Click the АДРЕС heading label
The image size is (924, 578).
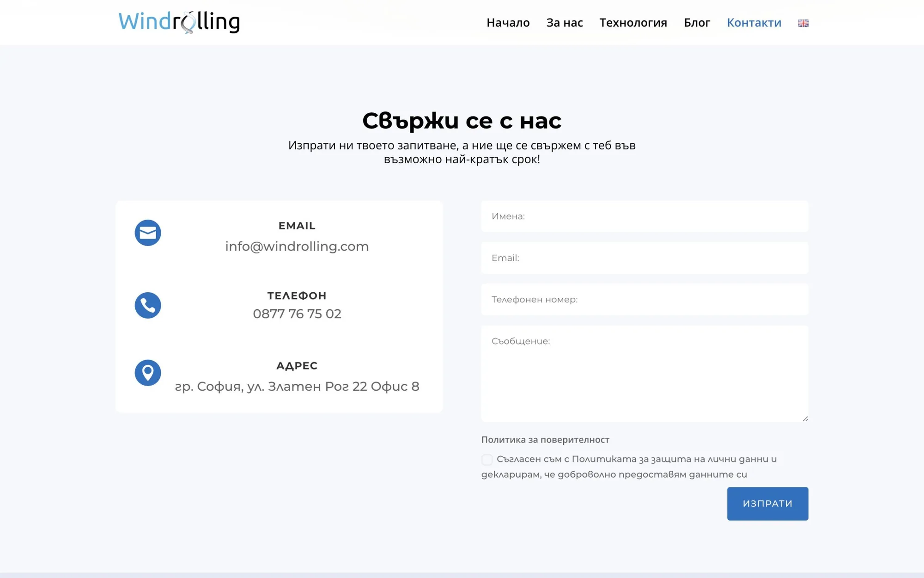[x=297, y=366]
